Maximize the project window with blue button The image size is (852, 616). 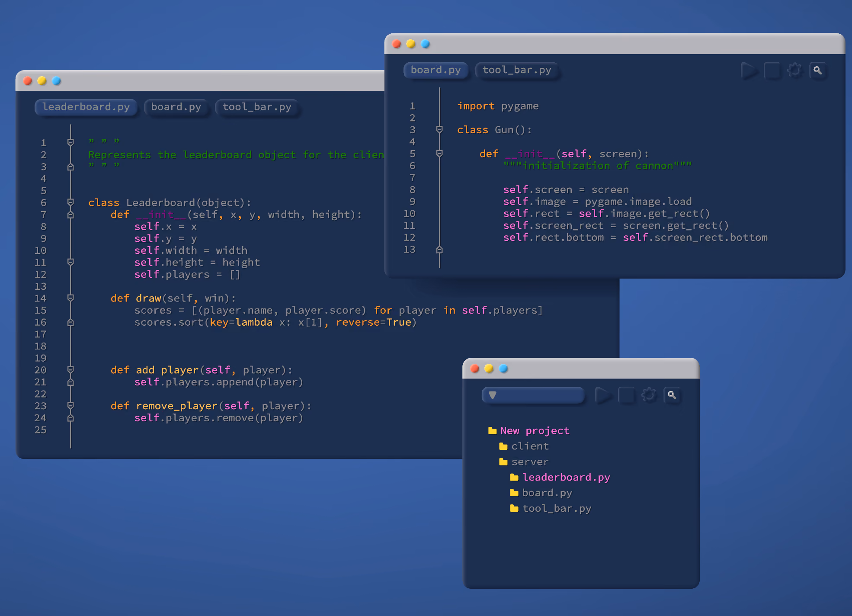(x=503, y=369)
